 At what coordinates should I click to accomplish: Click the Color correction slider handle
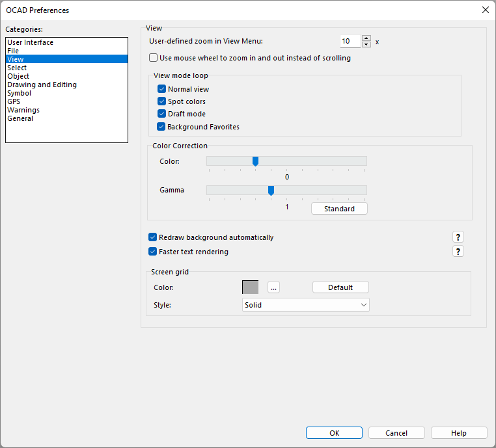(255, 161)
